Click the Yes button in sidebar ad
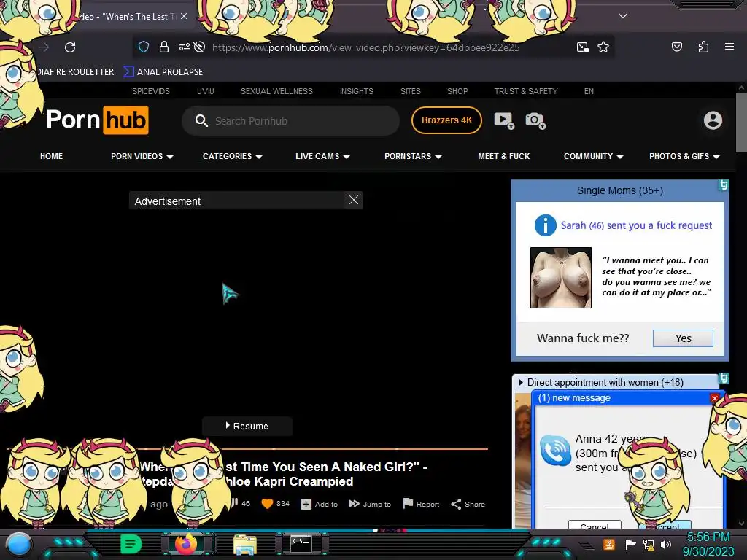The height and width of the screenshot is (560, 747). pyautogui.click(x=683, y=338)
